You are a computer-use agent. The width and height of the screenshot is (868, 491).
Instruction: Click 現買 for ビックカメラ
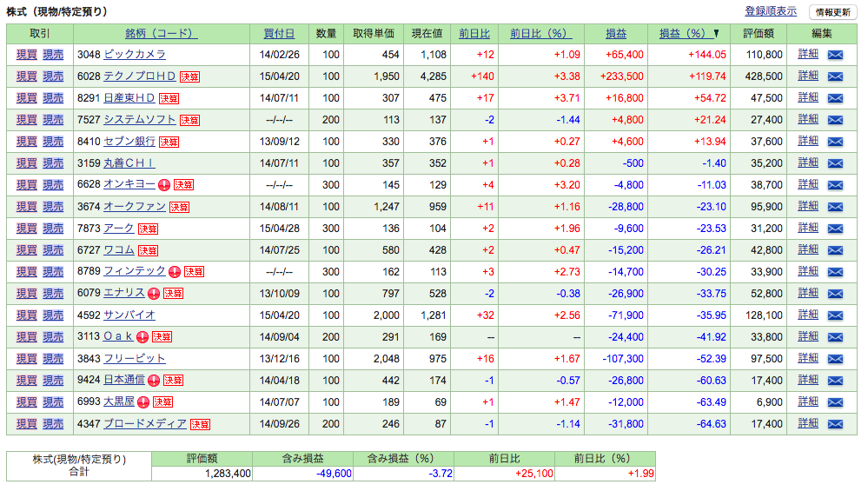coord(27,54)
